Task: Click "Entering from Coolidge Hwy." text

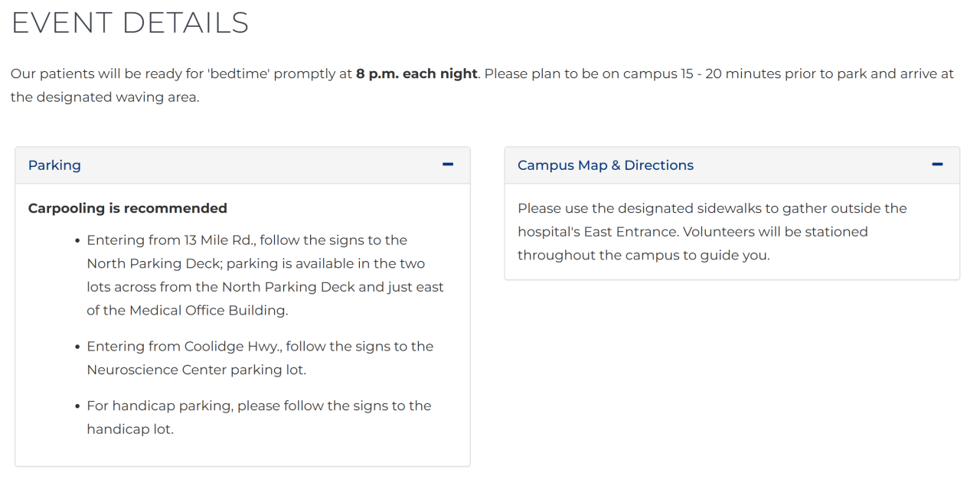Action: [x=184, y=347]
